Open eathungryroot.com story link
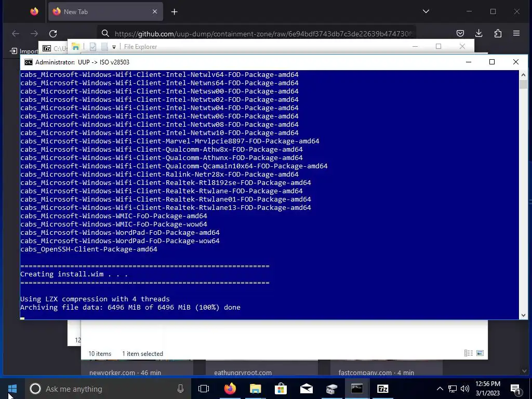 243,373
